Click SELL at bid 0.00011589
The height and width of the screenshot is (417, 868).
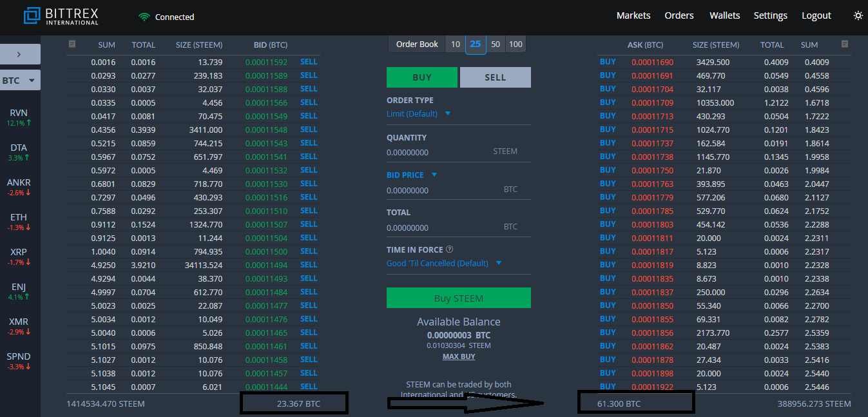pos(309,75)
